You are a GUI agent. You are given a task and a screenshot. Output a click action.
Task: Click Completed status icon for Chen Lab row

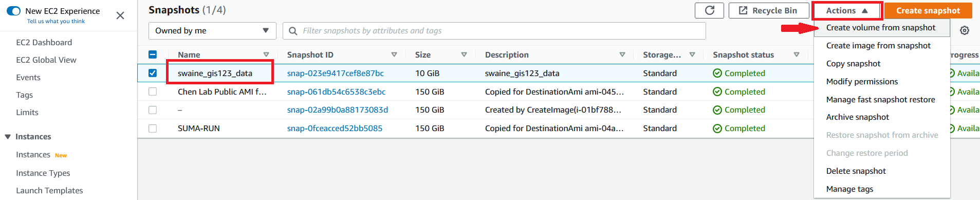pos(717,92)
